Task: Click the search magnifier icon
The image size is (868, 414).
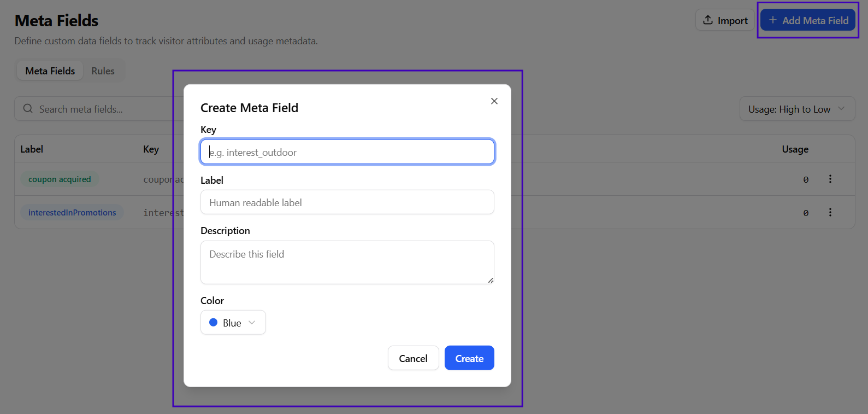Action: pyautogui.click(x=28, y=108)
